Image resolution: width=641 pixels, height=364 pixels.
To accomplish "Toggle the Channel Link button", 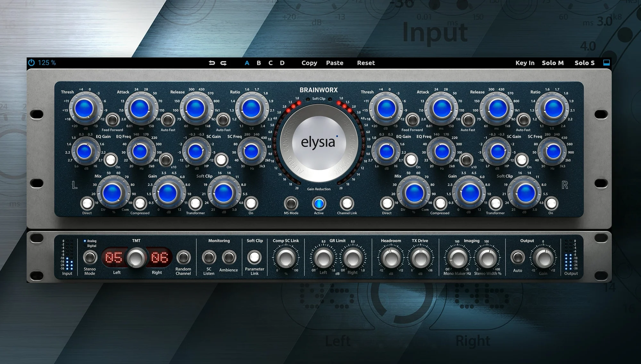I will tap(347, 203).
